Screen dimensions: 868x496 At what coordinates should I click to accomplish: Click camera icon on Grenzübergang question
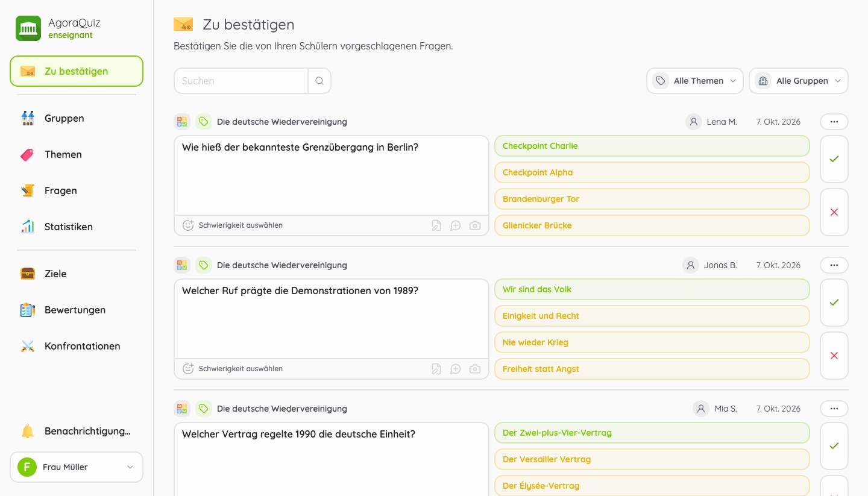475,225
